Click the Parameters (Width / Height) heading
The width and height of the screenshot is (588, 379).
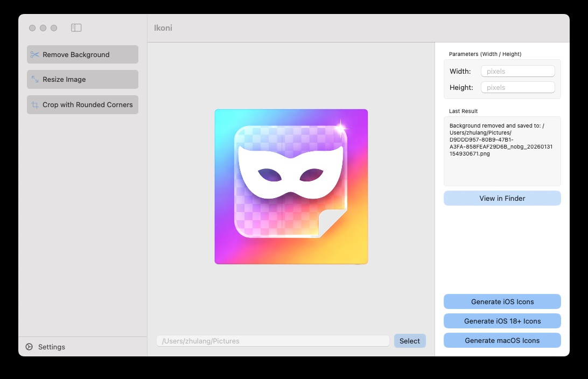(x=485, y=54)
